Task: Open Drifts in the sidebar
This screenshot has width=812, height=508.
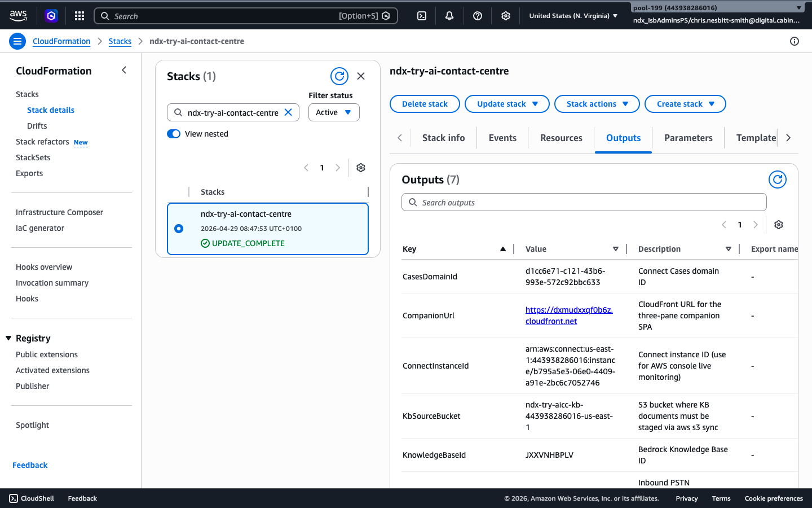Action: coord(37,126)
